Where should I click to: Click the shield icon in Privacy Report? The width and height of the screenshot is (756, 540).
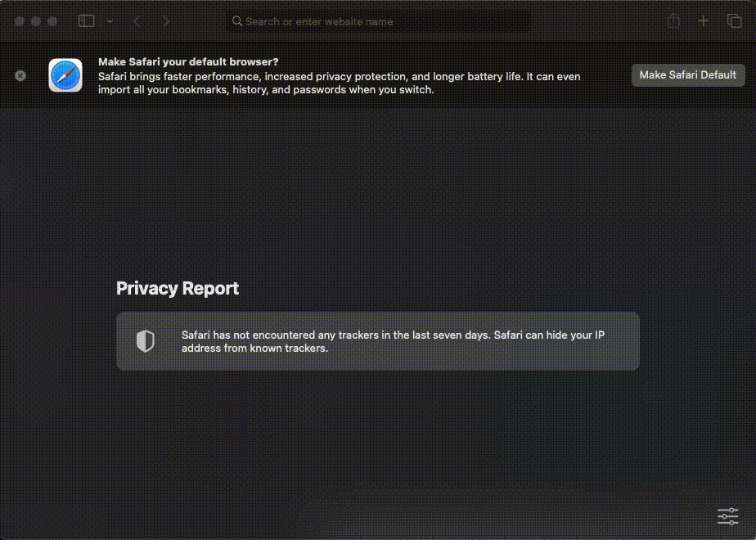pyautogui.click(x=145, y=341)
